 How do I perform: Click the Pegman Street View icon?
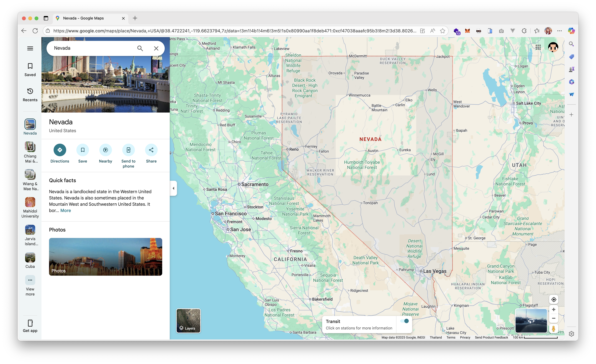pos(553,328)
